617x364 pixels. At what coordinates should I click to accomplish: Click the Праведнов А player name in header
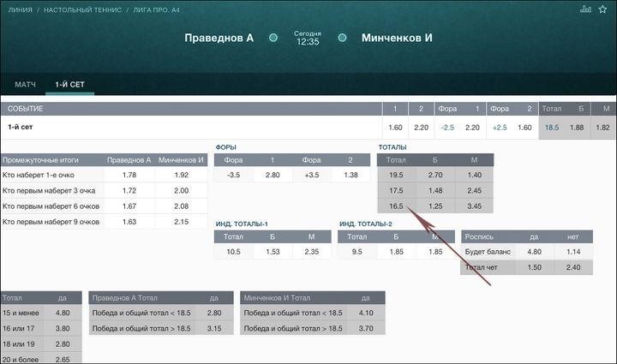pyautogui.click(x=219, y=39)
